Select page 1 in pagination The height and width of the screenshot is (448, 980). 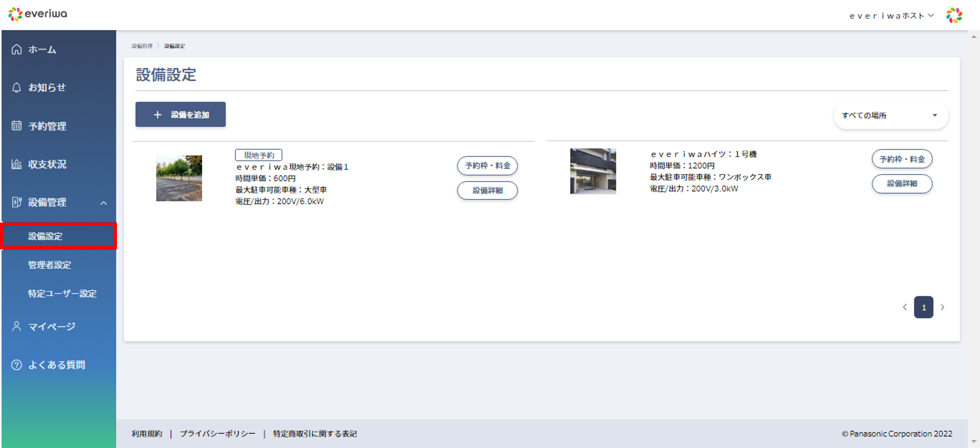[x=923, y=307]
